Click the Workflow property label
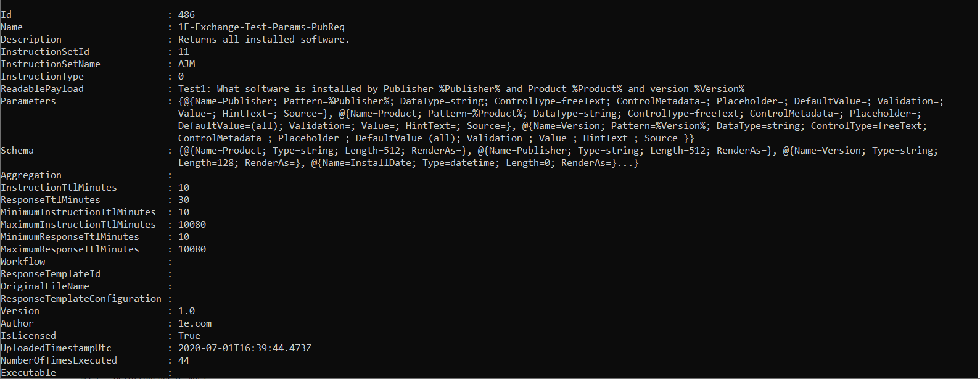This screenshot has width=980, height=379. pos(23,262)
